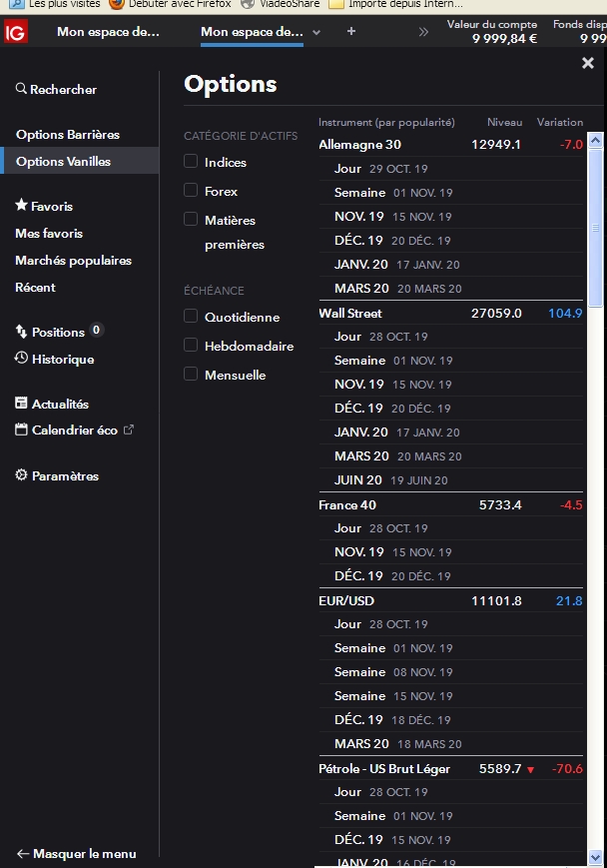Click the external link icon beside Calendrier éco

point(129,430)
